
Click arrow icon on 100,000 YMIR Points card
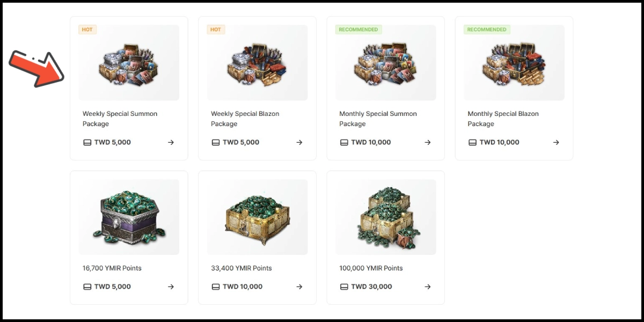pos(428,287)
